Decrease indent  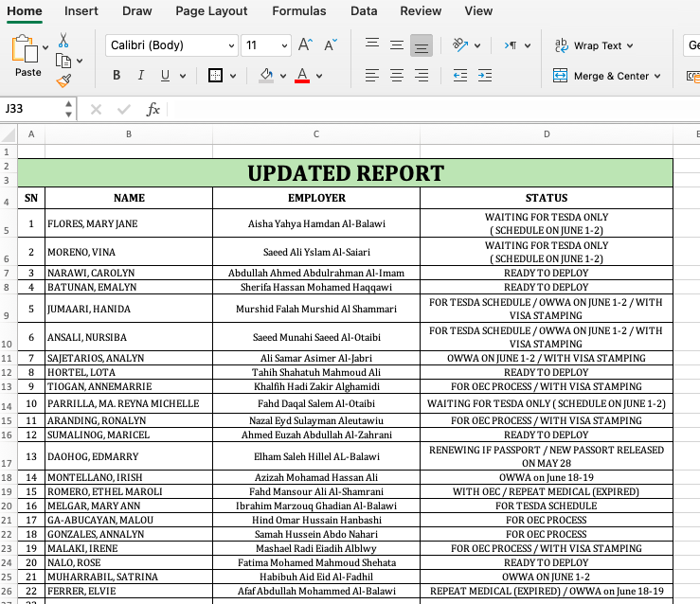point(460,76)
